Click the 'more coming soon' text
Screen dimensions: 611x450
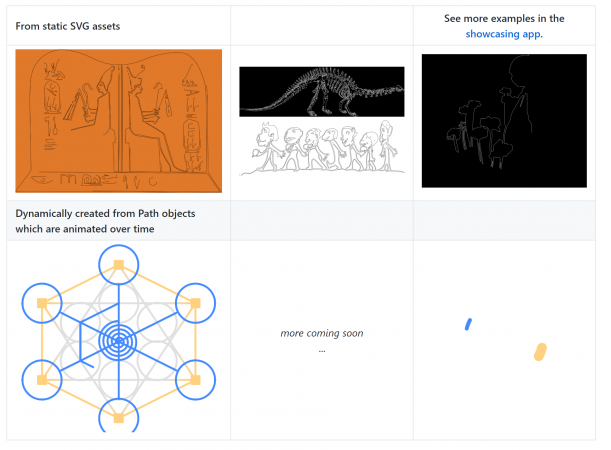321,333
